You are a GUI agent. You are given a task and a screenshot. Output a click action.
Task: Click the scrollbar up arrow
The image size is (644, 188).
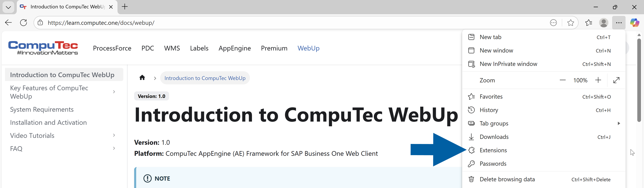point(639,35)
